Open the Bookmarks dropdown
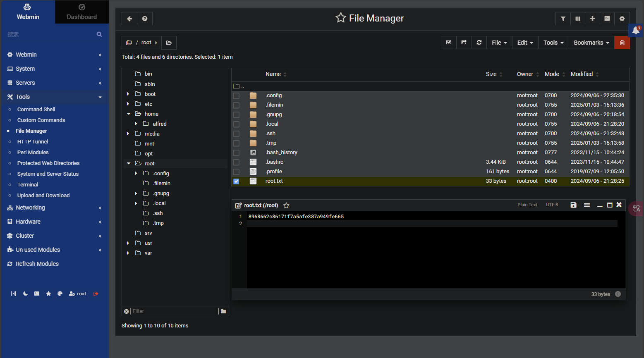The height and width of the screenshot is (358, 644). pos(591,43)
